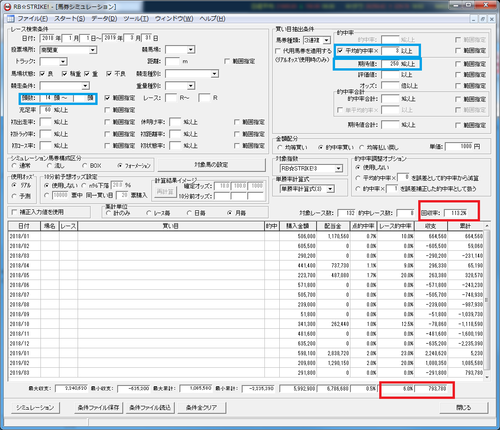This screenshot has width=500, height=430.
Task: Select the BOX radio button
Action: tap(85, 166)
